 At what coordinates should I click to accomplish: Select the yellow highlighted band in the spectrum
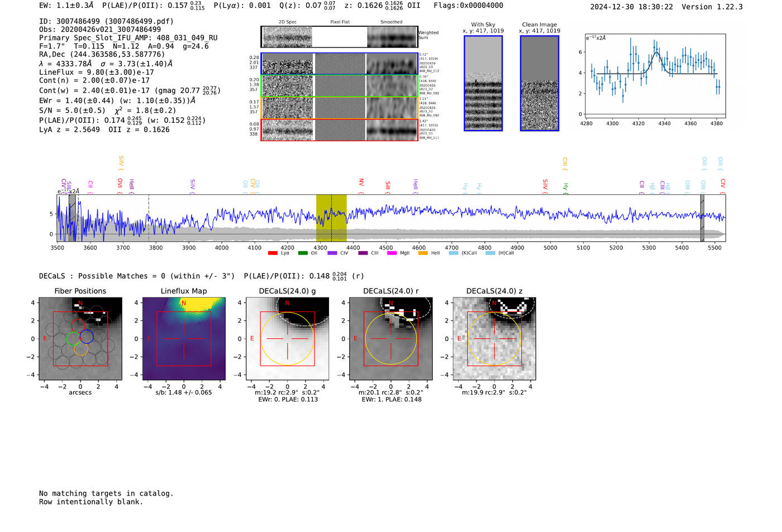pos(331,218)
